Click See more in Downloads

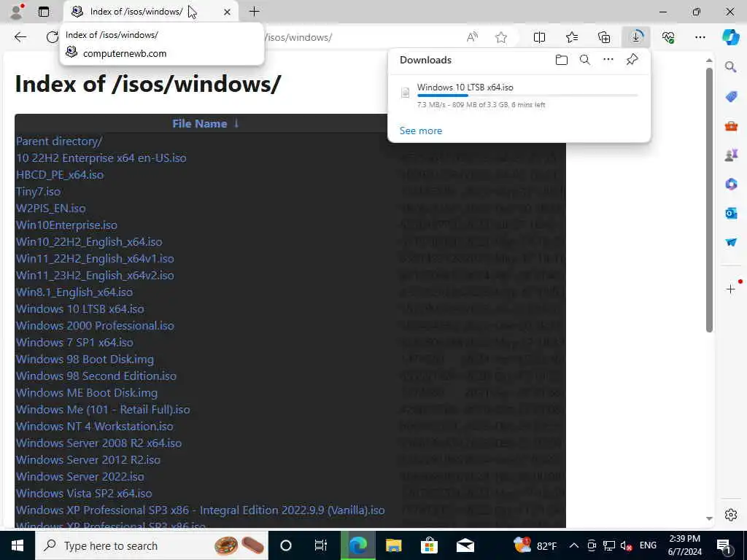(x=421, y=131)
